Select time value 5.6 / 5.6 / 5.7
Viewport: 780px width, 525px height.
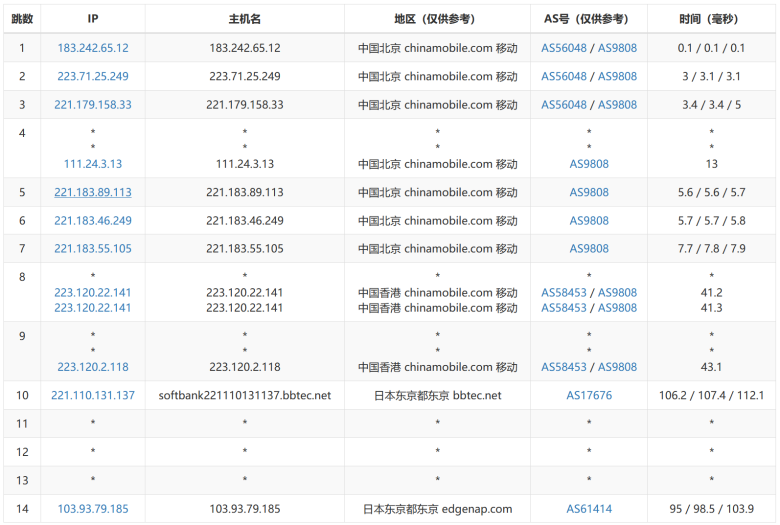click(x=711, y=192)
